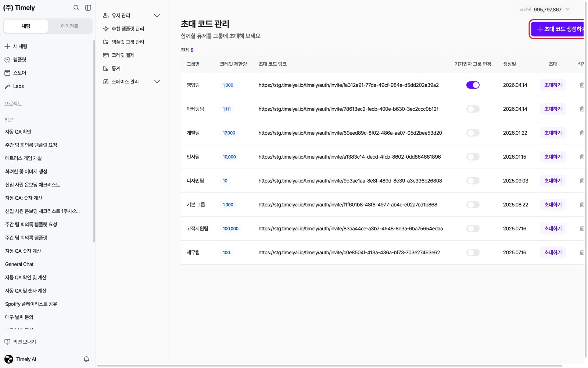The height and width of the screenshot is (368, 588).
Task: Enable the 재무팀 default group toggle
Action: [x=473, y=252]
